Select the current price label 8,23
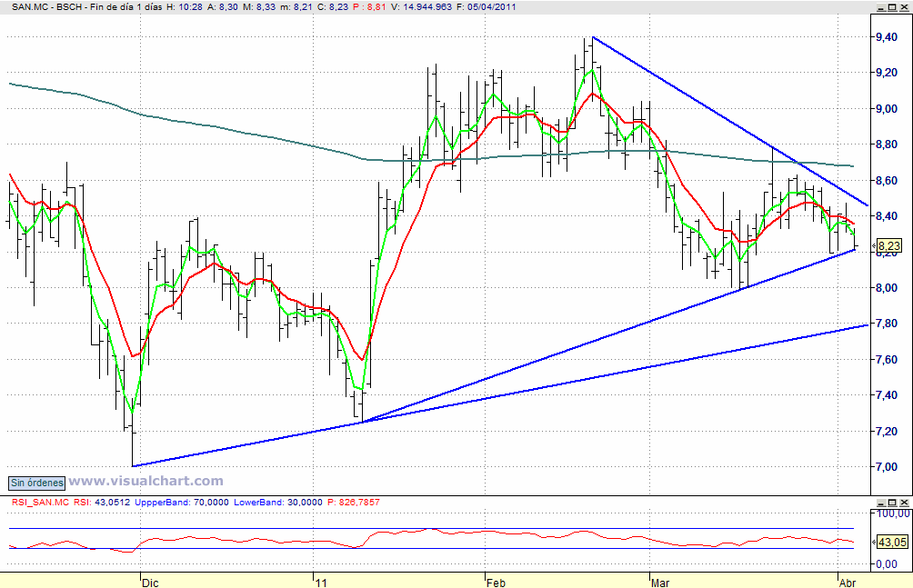Screen dimensions: 913x588 889,245
